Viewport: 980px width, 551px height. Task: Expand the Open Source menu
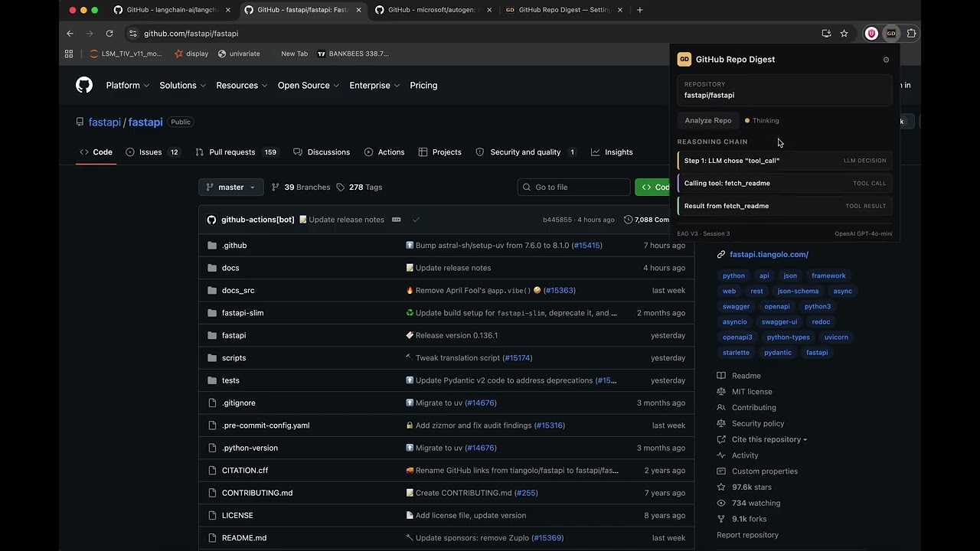(308, 86)
